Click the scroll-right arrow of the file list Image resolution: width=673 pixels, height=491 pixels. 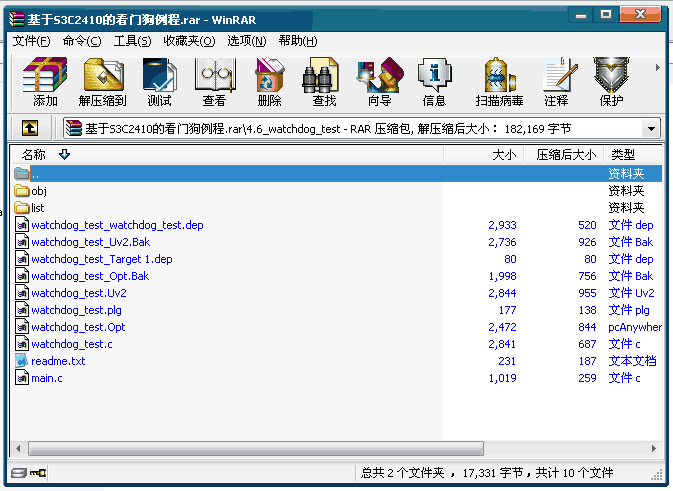(x=654, y=449)
